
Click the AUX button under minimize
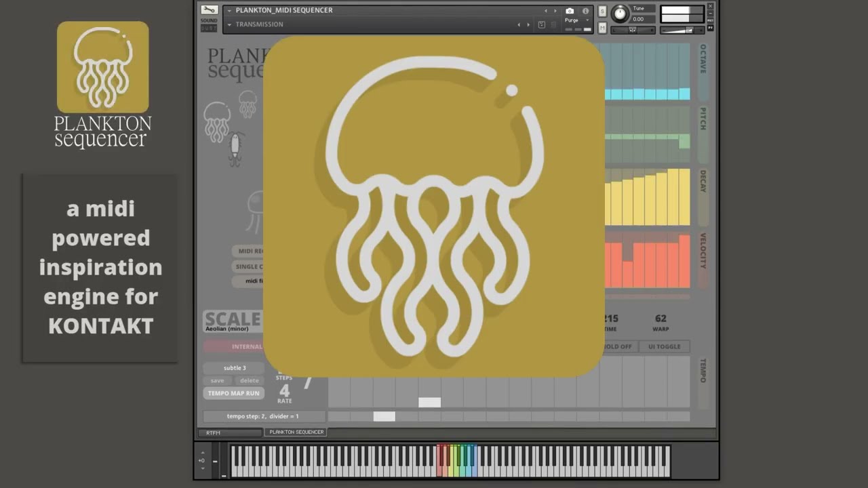point(711,20)
